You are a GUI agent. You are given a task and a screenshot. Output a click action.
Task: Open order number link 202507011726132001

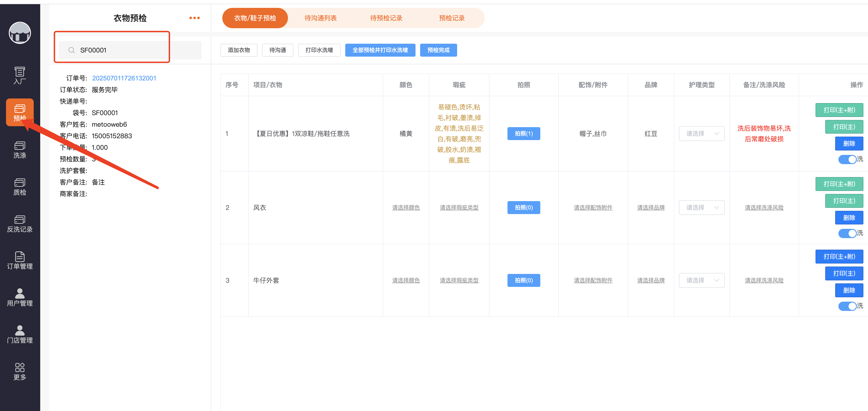click(124, 78)
